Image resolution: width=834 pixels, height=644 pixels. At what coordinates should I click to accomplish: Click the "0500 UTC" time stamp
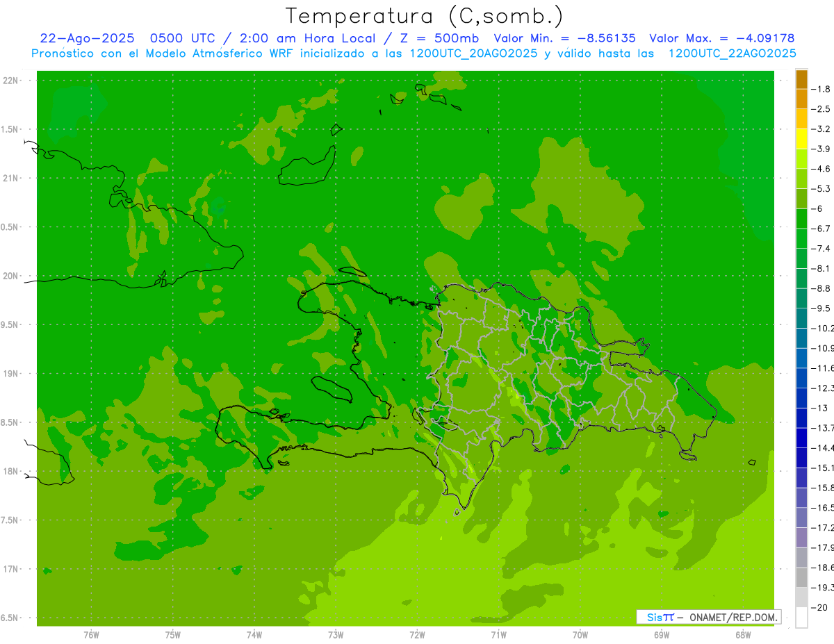(x=182, y=38)
